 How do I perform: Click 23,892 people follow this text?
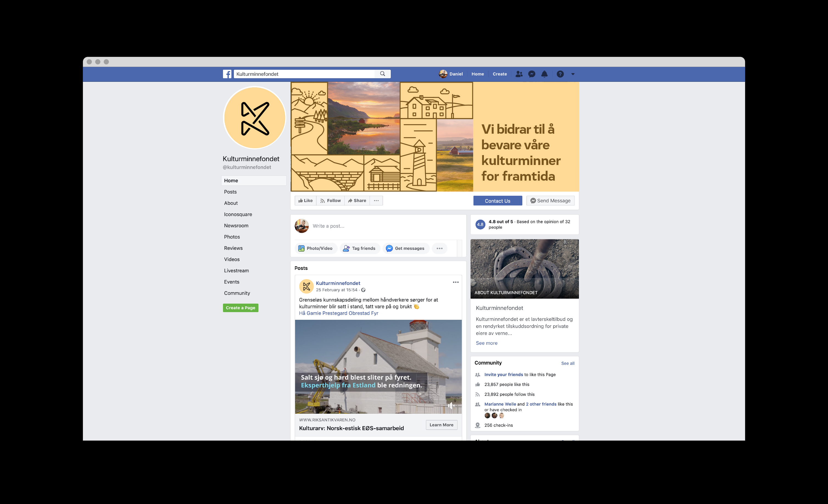[509, 394]
